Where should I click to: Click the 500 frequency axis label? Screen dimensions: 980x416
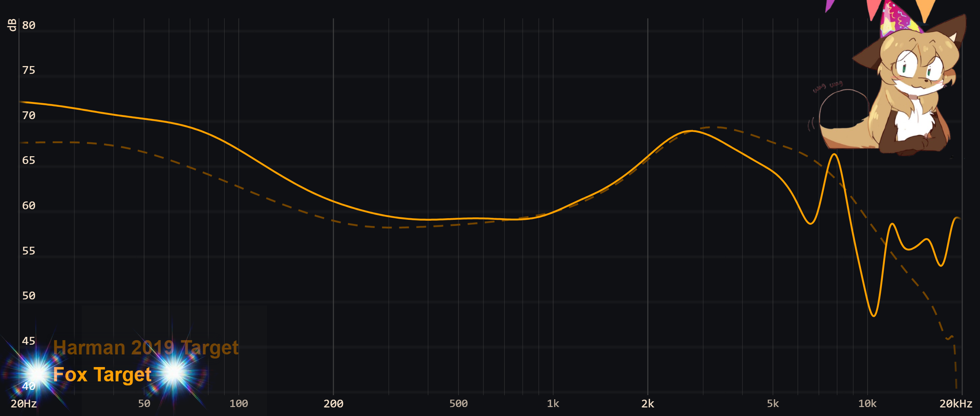[459, 404]
